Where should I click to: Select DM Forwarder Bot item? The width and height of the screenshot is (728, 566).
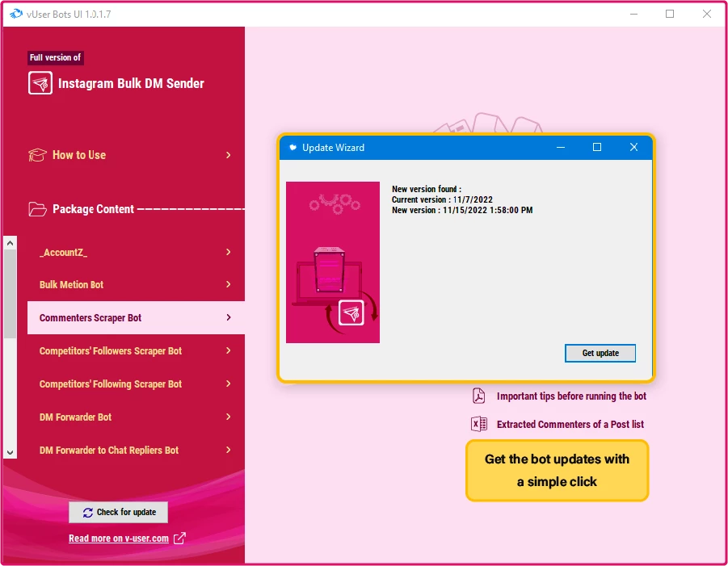tap(136, 417)
